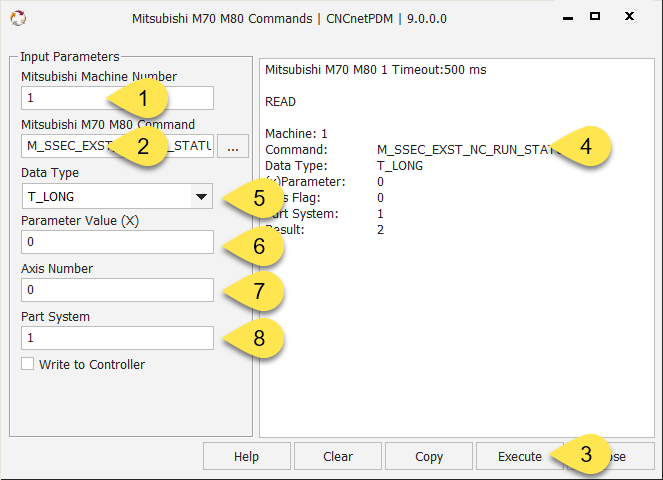Click the Copy button
The image size is (663, 480).
coord(429,456)
